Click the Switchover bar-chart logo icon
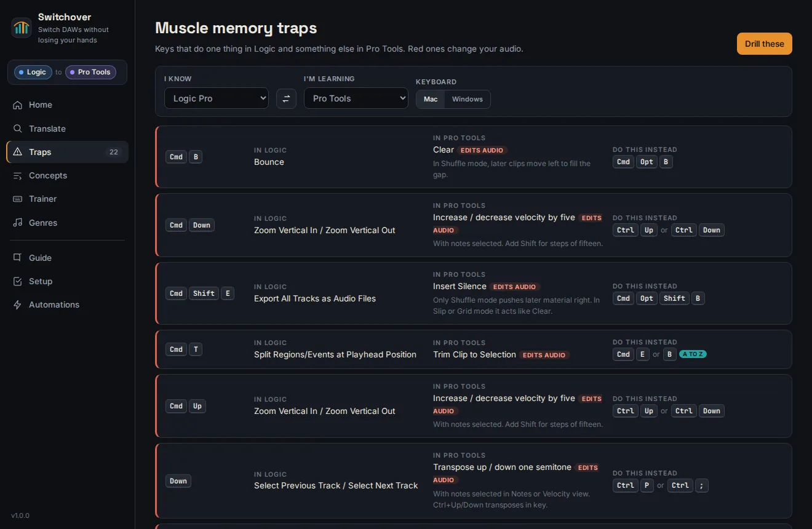 22,28
